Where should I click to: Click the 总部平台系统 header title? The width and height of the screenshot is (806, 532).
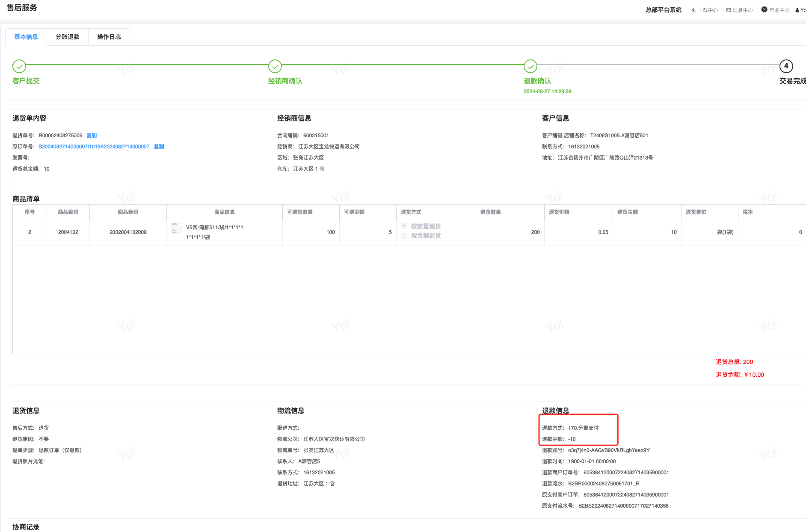(x=664, y=10)
